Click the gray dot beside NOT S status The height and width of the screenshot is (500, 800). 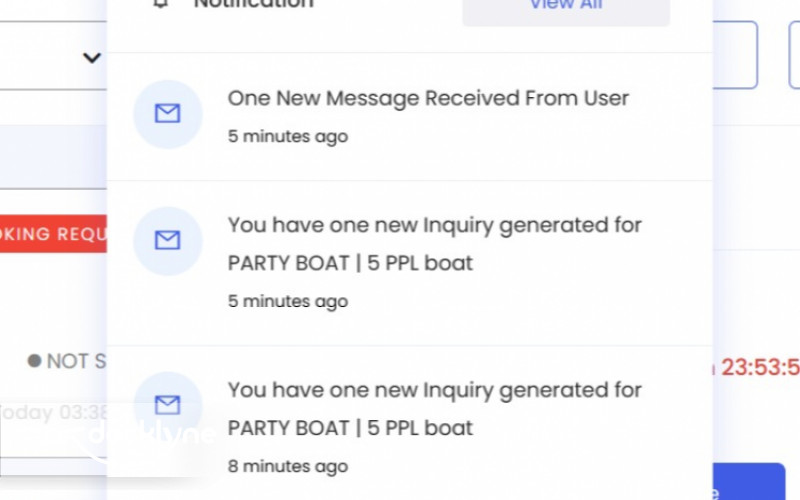(34, 361)
